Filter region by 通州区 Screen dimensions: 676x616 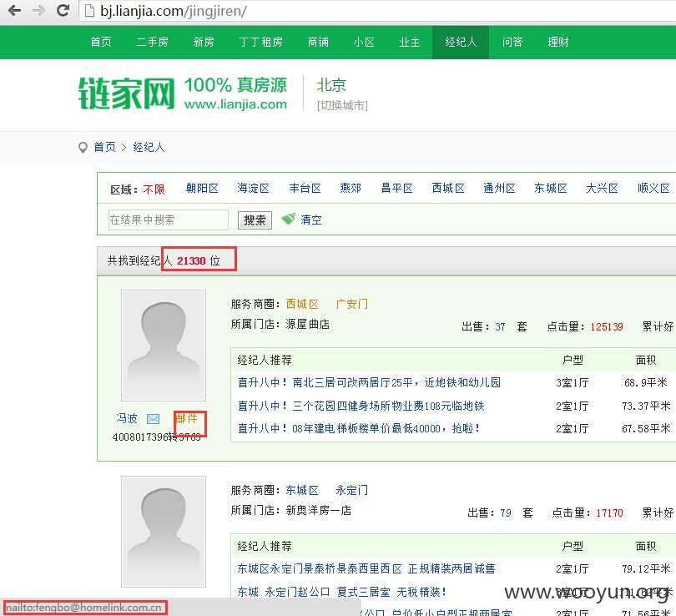click(499, 189)
